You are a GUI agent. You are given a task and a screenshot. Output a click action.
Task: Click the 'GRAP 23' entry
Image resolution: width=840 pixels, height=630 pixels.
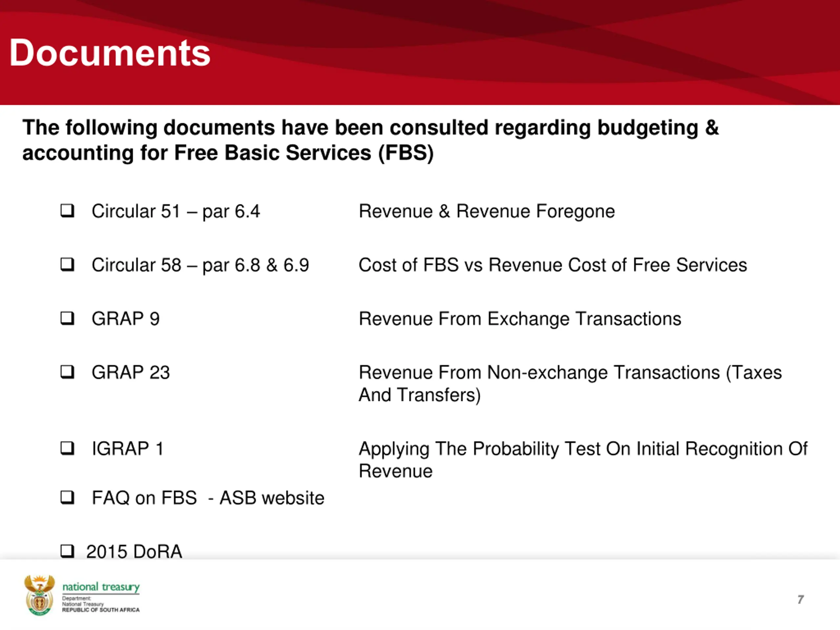[x=131, y=372]
